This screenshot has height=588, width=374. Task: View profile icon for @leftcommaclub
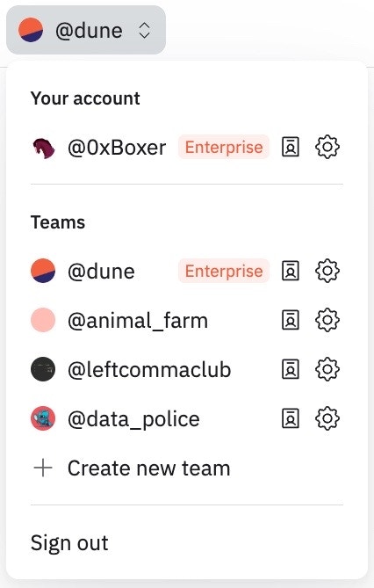click(291, 369)
